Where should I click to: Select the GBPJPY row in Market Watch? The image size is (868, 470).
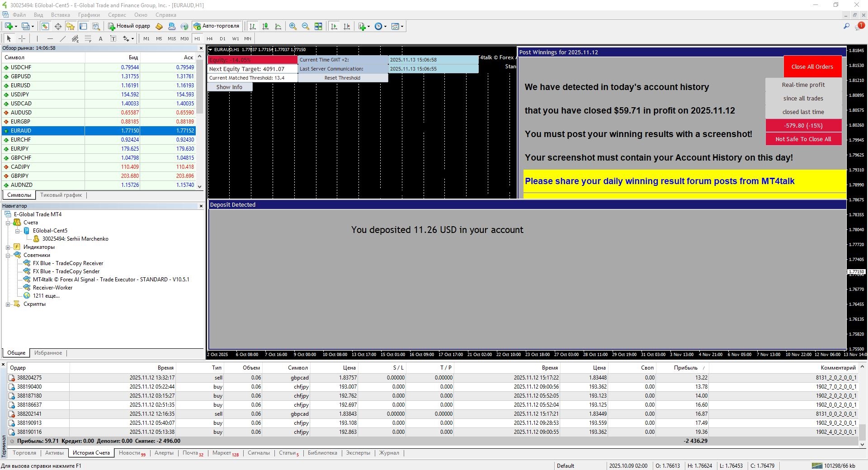pos(20,176)
